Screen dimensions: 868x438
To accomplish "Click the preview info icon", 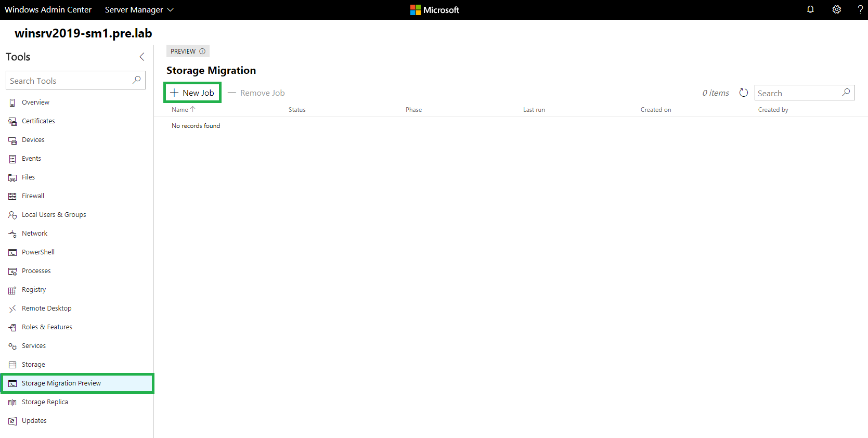I will pos(202,51).
